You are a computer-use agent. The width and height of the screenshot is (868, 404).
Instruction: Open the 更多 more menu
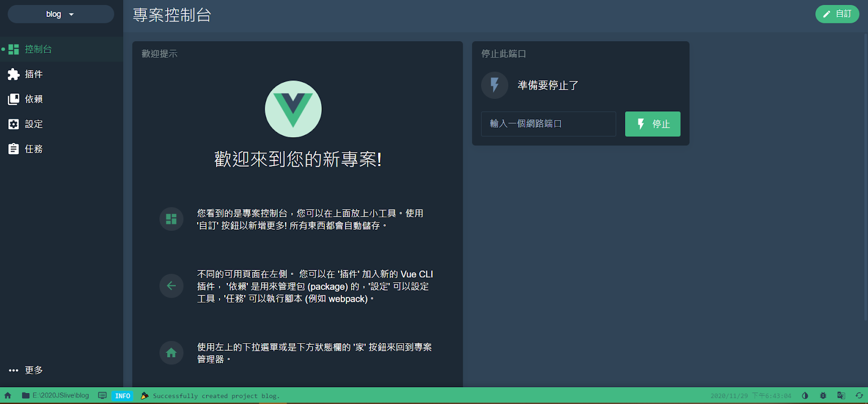pos(61,370)
